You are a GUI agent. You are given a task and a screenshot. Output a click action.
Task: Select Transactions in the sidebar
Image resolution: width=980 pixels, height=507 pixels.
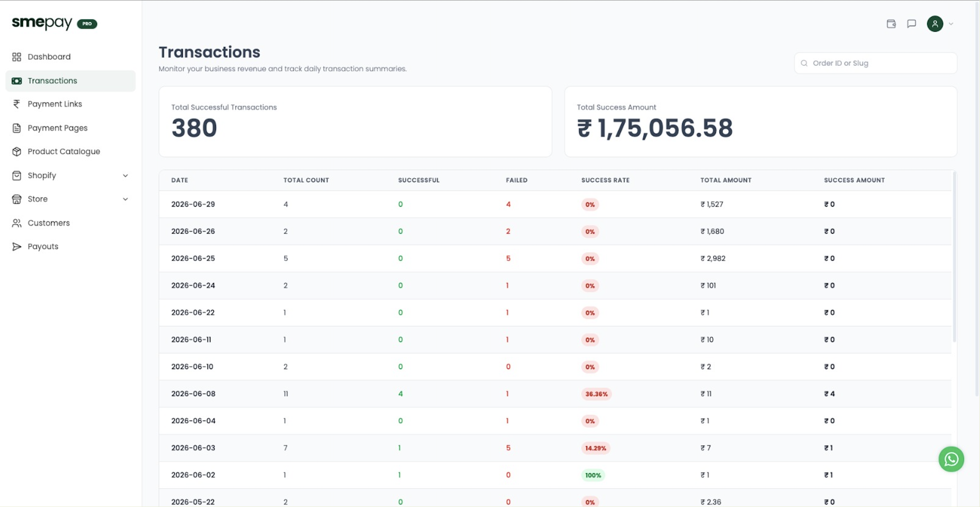click(70, 81)
